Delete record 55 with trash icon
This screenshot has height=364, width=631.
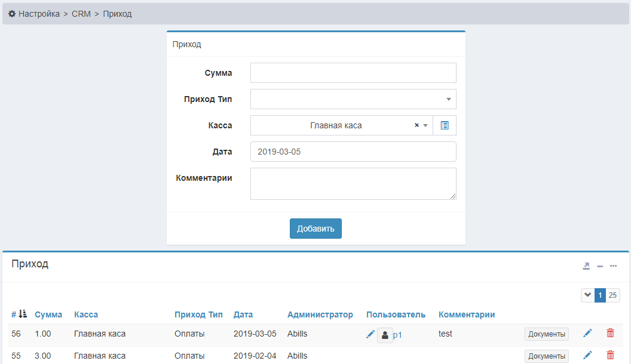pyautogui.click(x=610, y=356)
